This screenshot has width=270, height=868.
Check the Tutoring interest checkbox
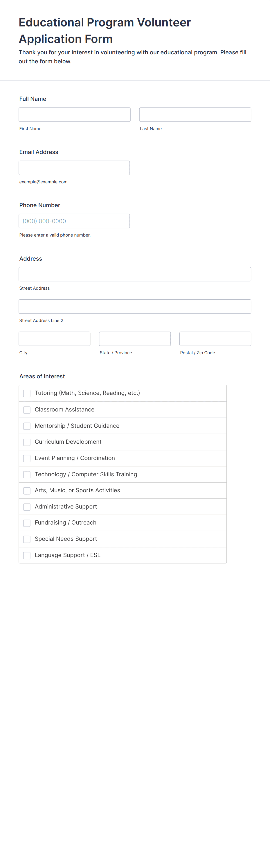(27, 393)
